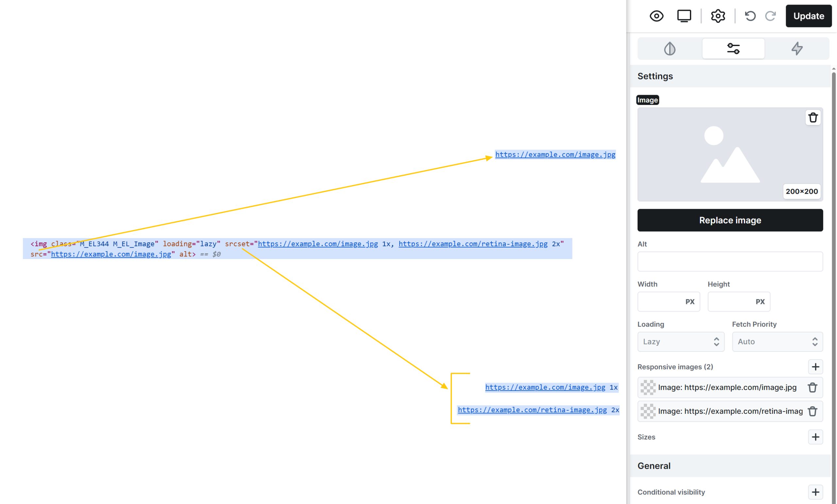Delete the retina-image responsive entry
Screen dimensions: 837x504
[x=812, y=411]
